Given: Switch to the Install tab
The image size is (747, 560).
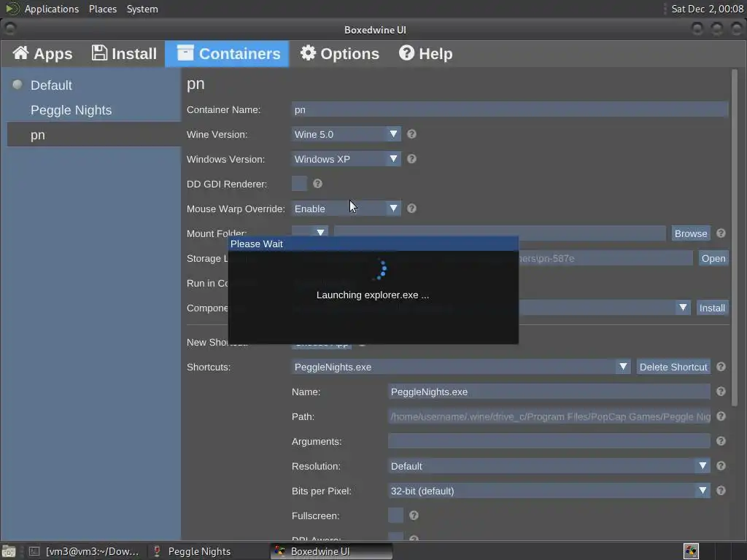Looking at the screenshot, I should click(124, 54).
